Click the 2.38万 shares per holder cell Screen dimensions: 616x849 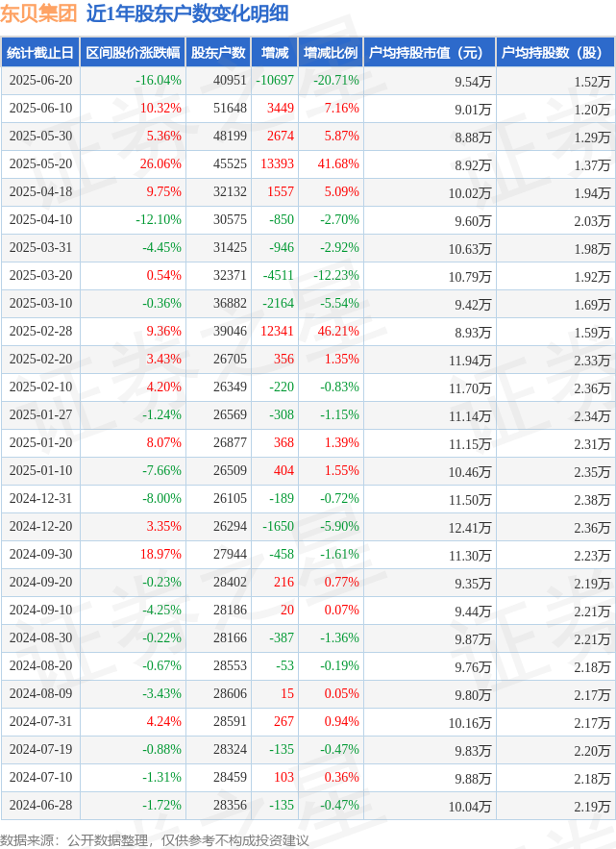pos(592,500)
